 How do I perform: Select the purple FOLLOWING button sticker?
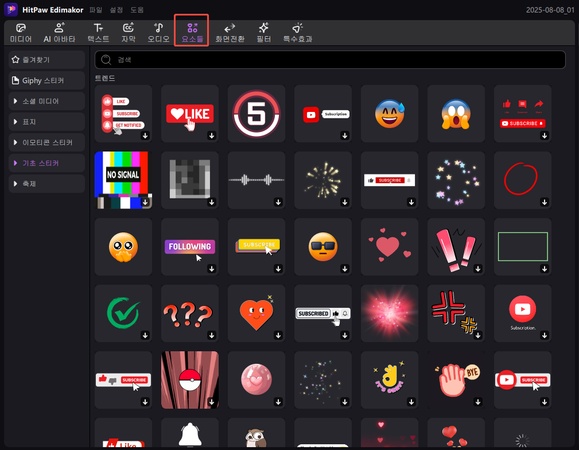pos(190,247)
